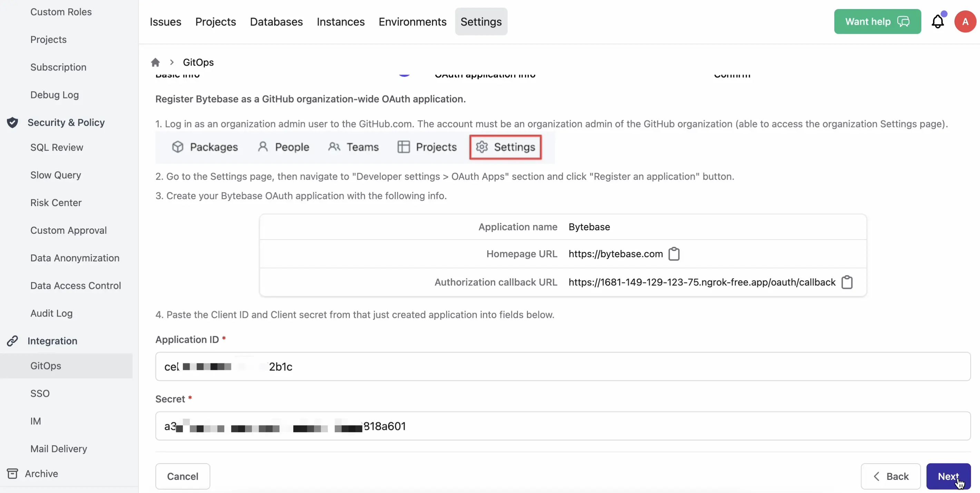Select GitOps in the sidebar
The image size is (980, 493).
click(x=45, y=366)
